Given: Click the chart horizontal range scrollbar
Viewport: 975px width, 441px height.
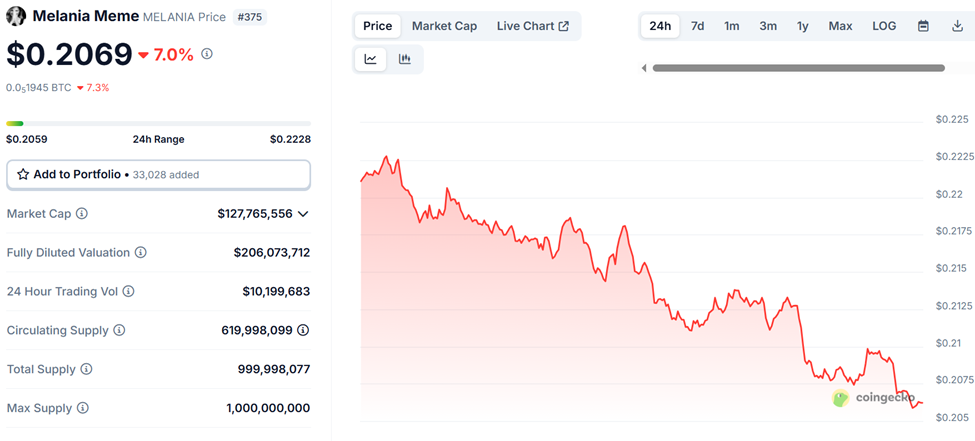Looking at the screenshot, I should point(798,68).
